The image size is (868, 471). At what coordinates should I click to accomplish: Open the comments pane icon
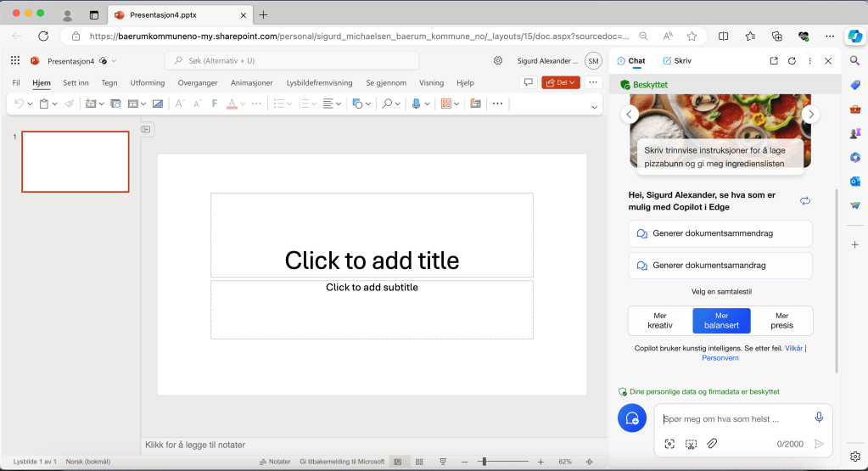click(528, 82)
